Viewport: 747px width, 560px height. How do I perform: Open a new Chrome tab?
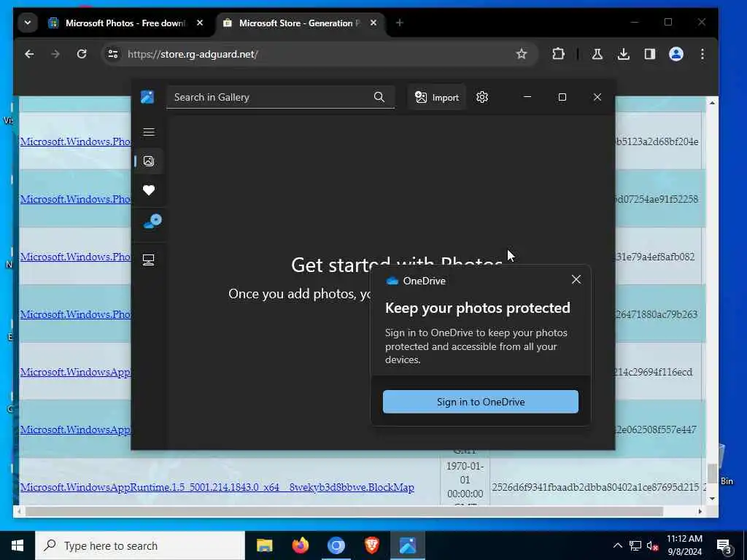(x=399, y=23)
